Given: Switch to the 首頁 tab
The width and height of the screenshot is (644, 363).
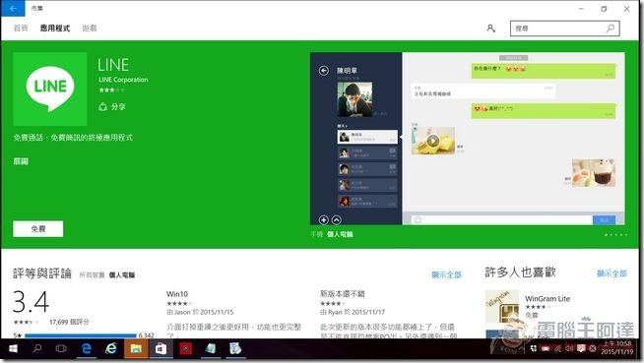Looking at the screenshot, I should [21, 29].
